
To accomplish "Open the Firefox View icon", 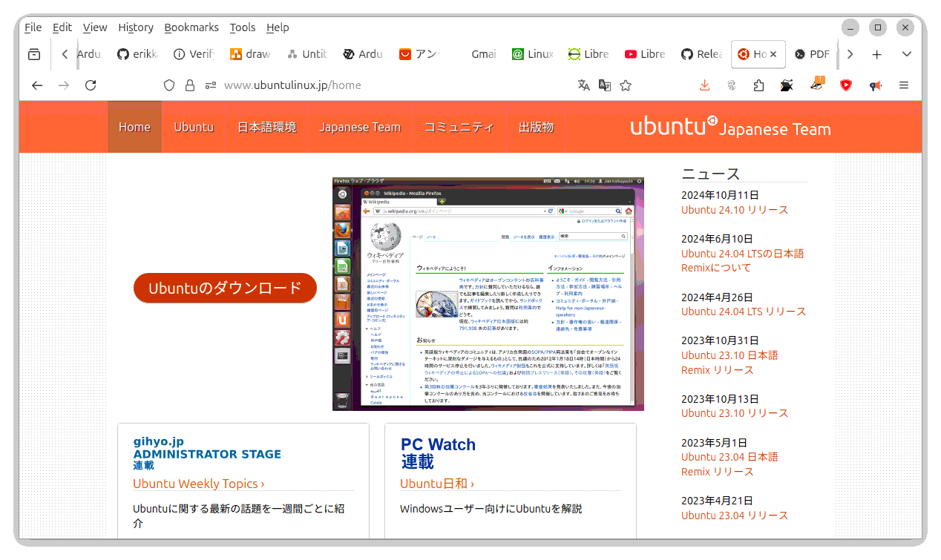I will tap(34, 54).
